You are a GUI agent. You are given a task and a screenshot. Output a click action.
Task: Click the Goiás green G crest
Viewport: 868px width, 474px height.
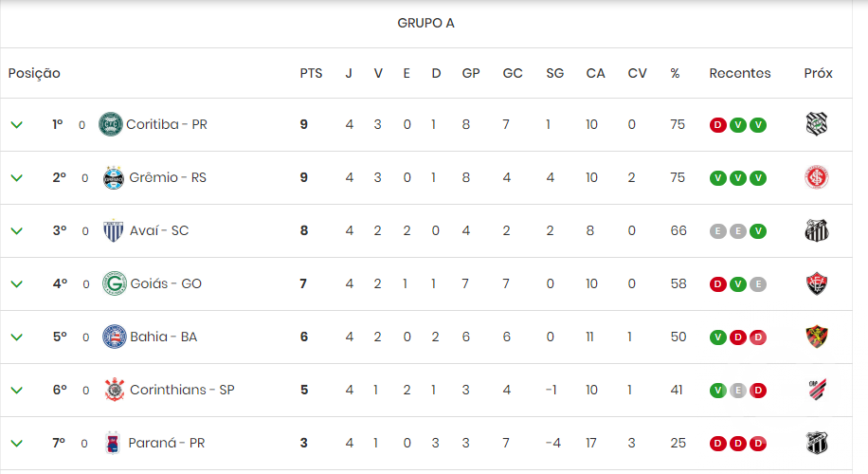tap(115, 283)
